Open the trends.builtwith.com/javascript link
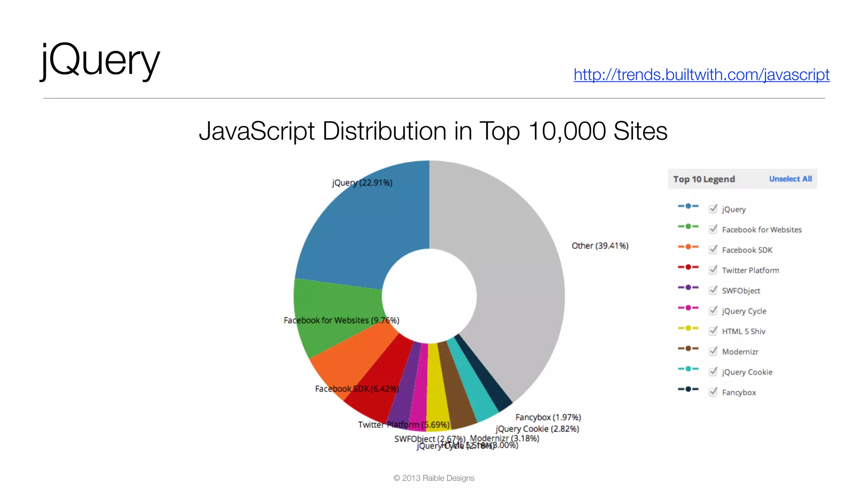868x488 pixels. coord(701,75)
